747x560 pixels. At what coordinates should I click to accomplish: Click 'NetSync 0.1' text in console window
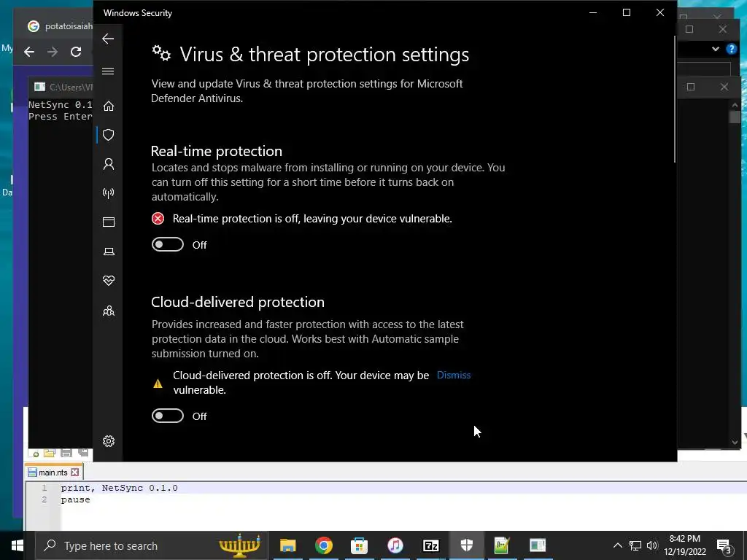click(x=60, y=105)
